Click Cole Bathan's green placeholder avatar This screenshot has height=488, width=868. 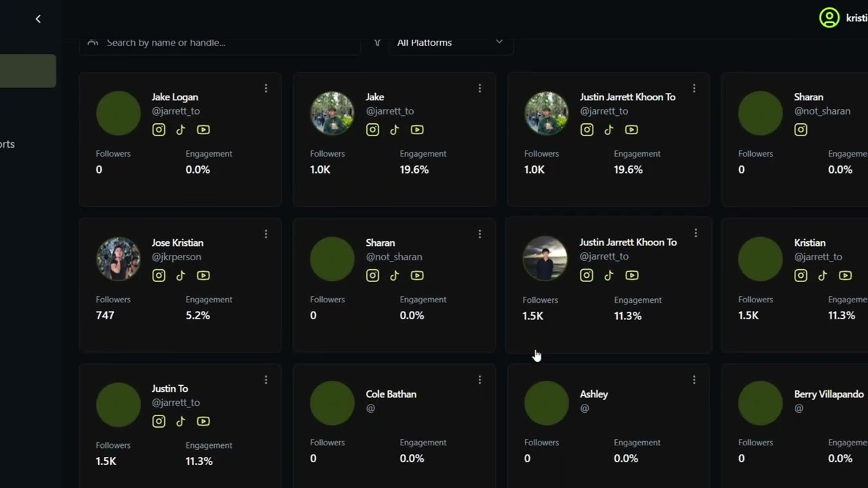tap(332, 403)
